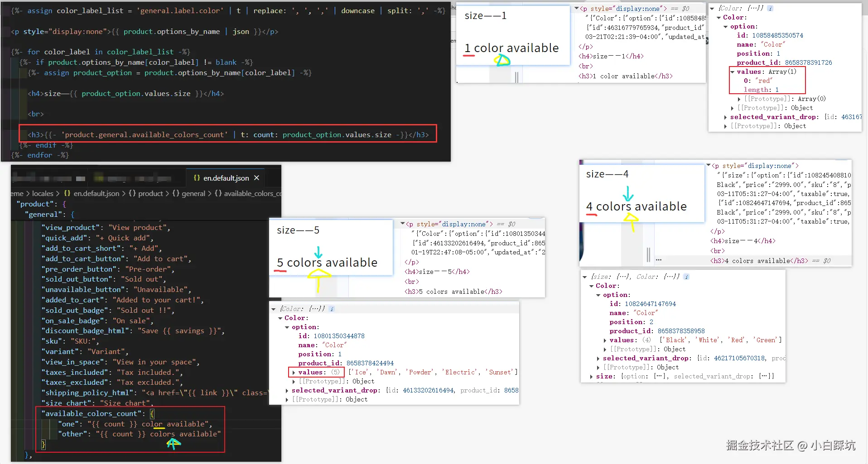
Task: Collapse the hidden p element above h4 size——5
Action: pos(402,224)
